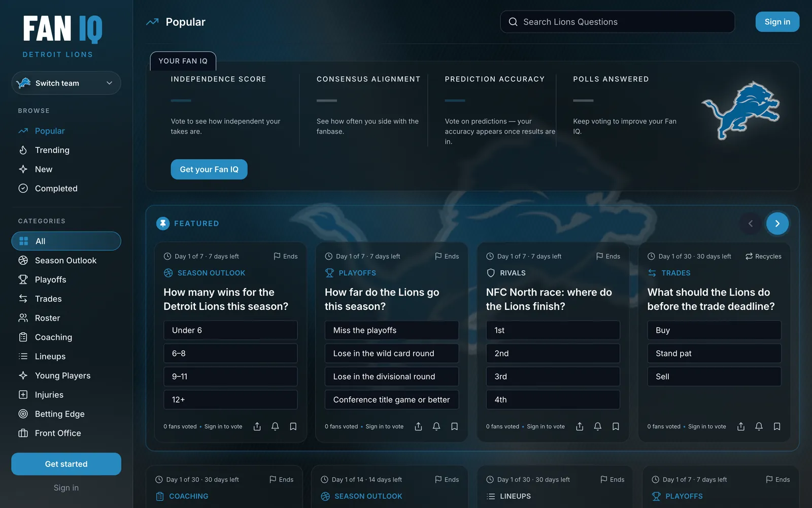The image size is (812, 508).
Task: Click Sign in to vote on trades card
Action: click(707, 427)
